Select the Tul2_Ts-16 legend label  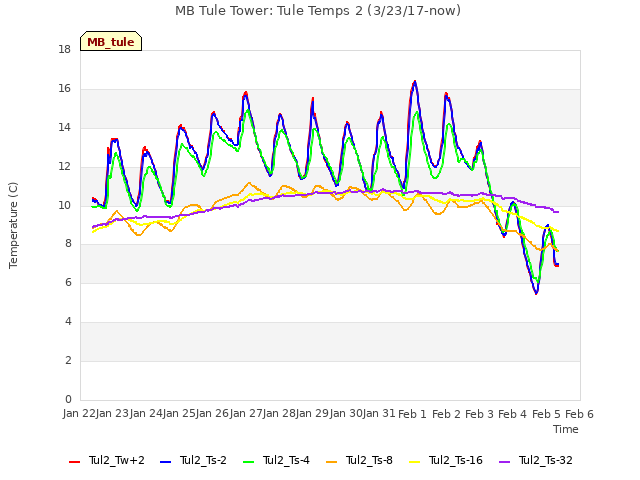coord(456,460)
